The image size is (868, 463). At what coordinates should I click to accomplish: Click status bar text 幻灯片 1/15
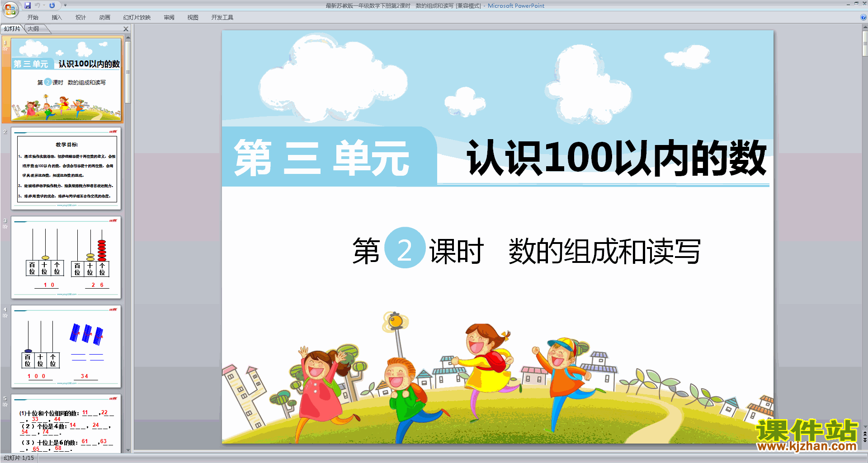tap(19, 458)
